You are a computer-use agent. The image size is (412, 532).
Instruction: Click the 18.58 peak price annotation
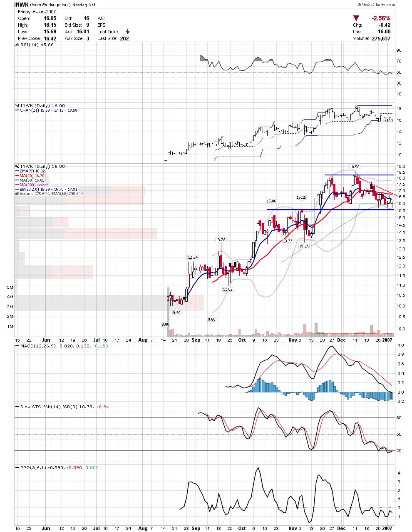[354, 167]
